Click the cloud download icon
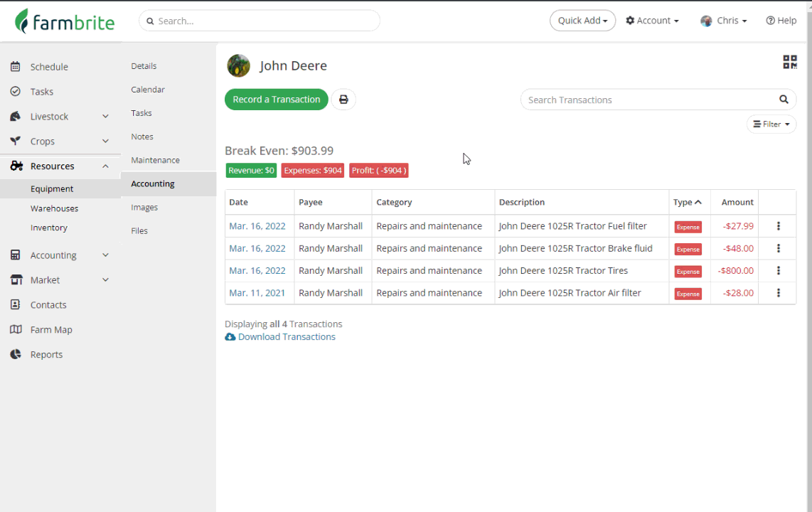The width and height of the screenshot is (812, 512). coord(230,336)
